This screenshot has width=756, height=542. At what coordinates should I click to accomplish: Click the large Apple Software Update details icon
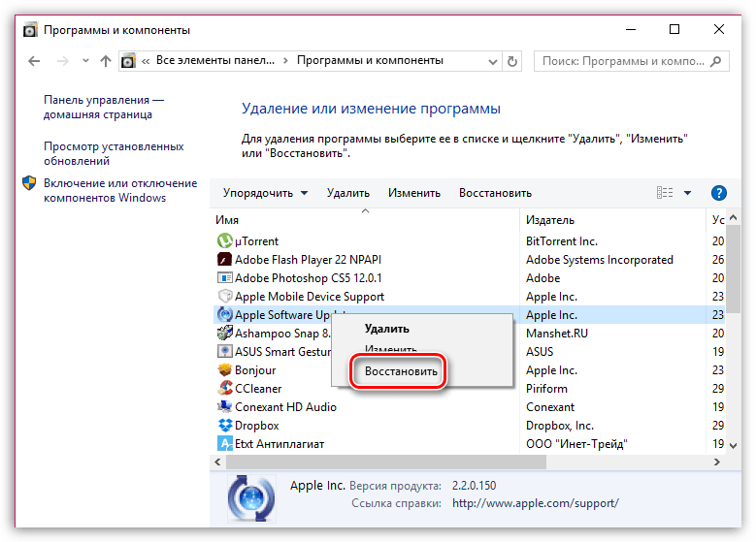[x=251, y=498]
